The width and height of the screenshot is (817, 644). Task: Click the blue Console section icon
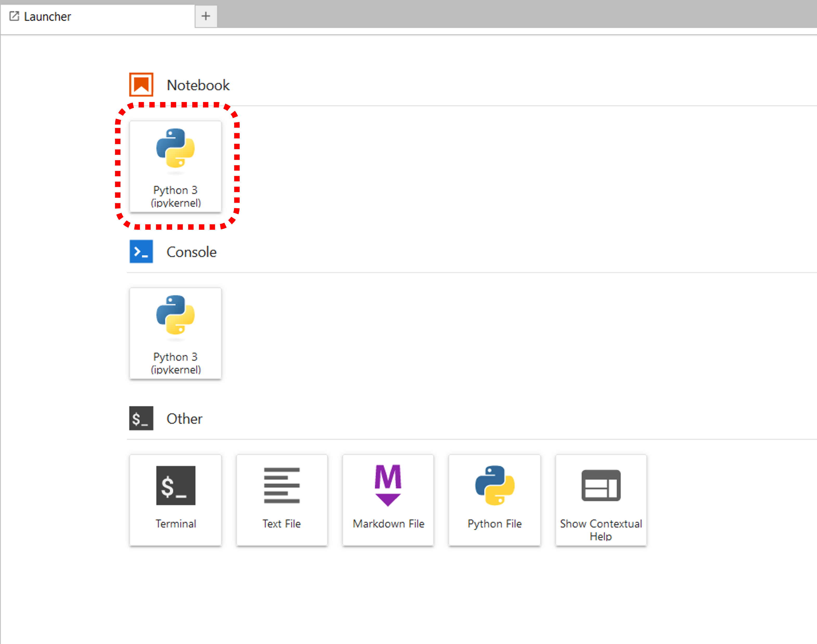[x=141, y=252]
